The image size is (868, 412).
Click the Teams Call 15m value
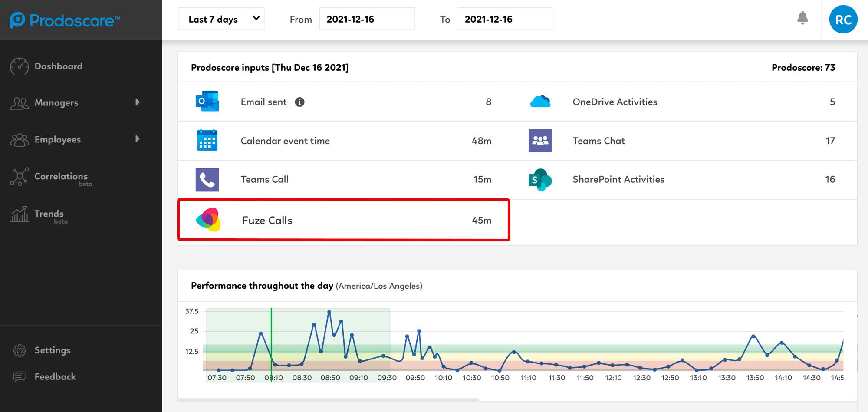tap(482, 179)
